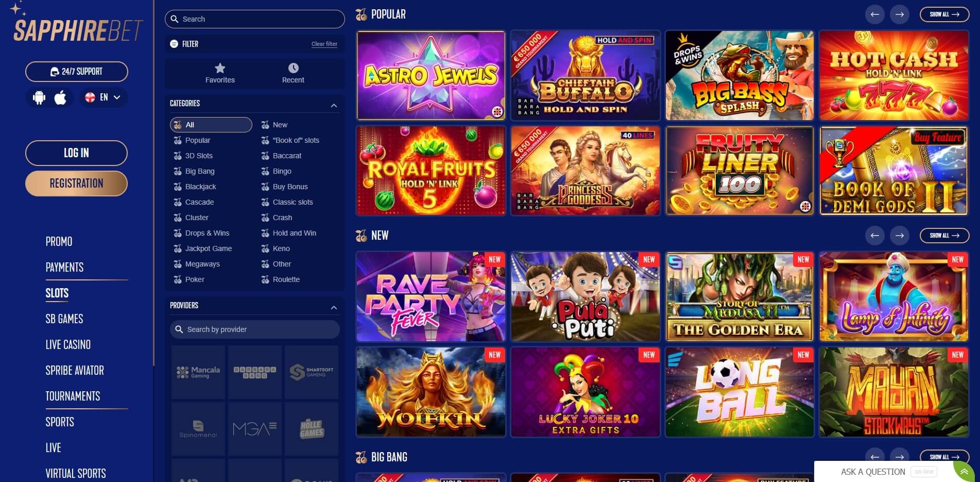Open the LIVE CASINO section in sidebar
This screenshot has width=980, height=482.
[67, 344]
